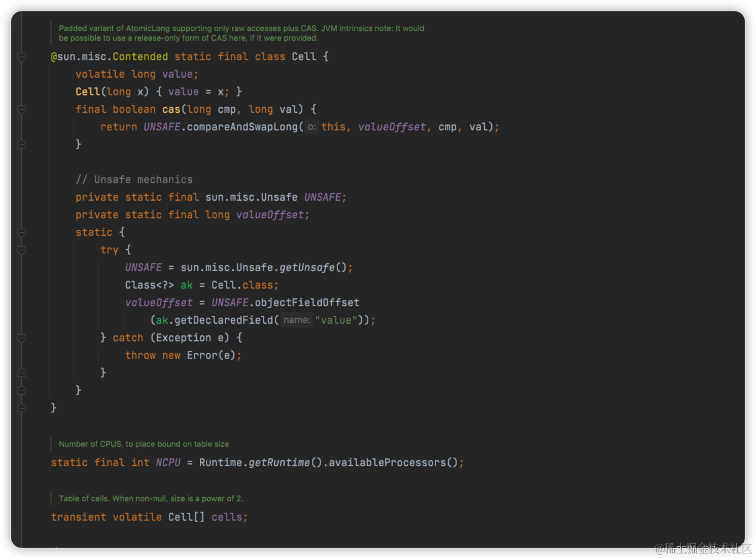The image size is (756, 559).
Task: Collapse the catch block fold marker
Action: click(x=21, y=338)
